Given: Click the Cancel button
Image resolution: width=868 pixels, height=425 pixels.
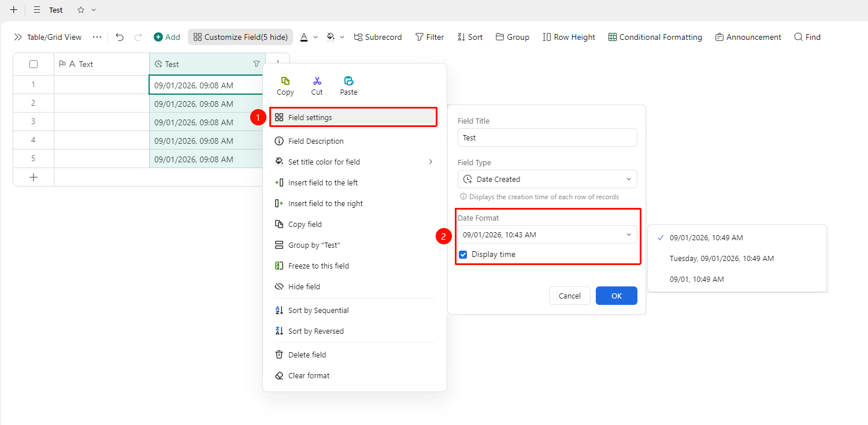Looking at the screenshot, I should coord(570,296).
